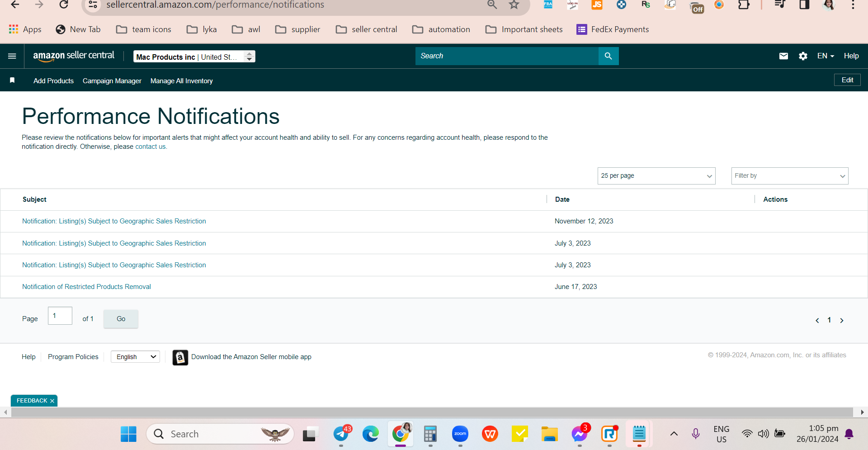This screenshot has width=868, height=450.
Task: Open the supplier bookmarks folder
Action: click(x=298, y=29)
